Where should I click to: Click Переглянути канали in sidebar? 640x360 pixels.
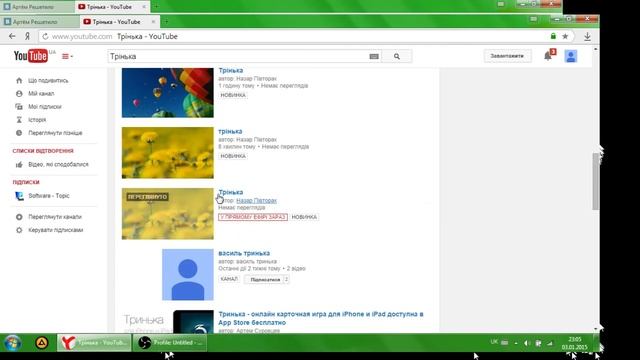pos(55,217)
